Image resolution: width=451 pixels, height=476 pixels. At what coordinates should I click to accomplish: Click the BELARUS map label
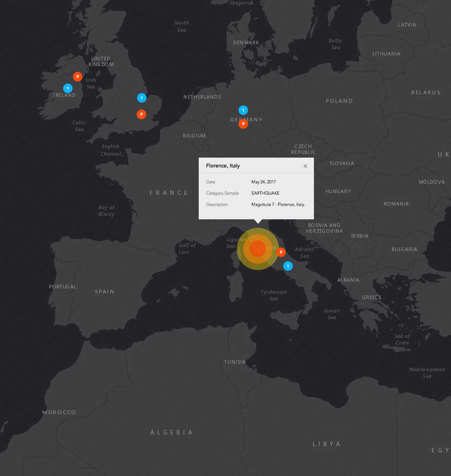click(x=426, y=92)
